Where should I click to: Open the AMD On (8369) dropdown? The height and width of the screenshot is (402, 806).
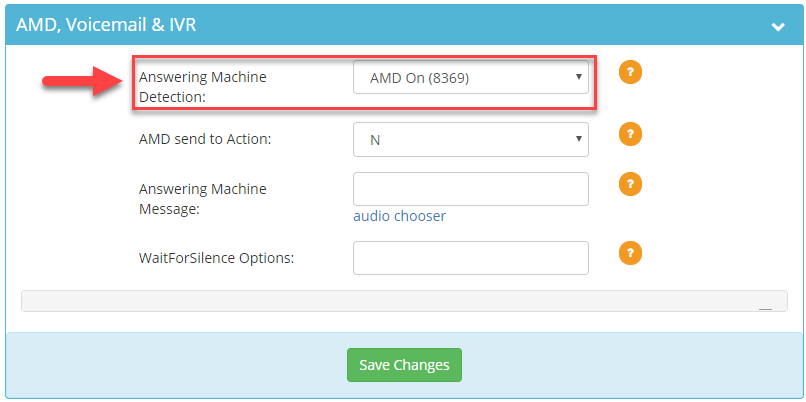(470, 78)
